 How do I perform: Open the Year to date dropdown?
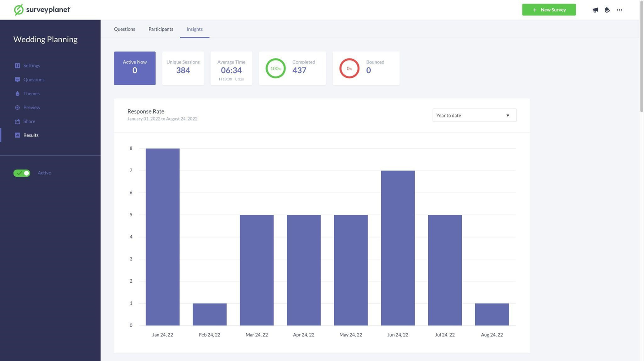click(474, 115)
